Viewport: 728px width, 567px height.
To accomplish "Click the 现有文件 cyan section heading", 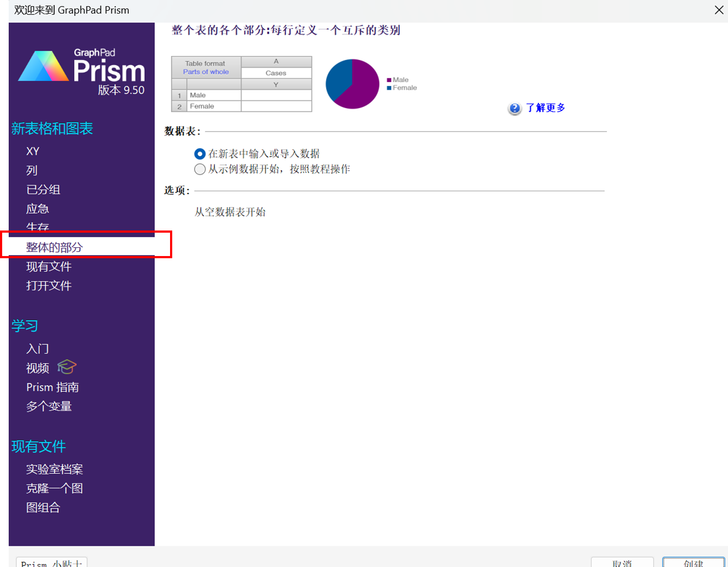I will pos(39,446).
